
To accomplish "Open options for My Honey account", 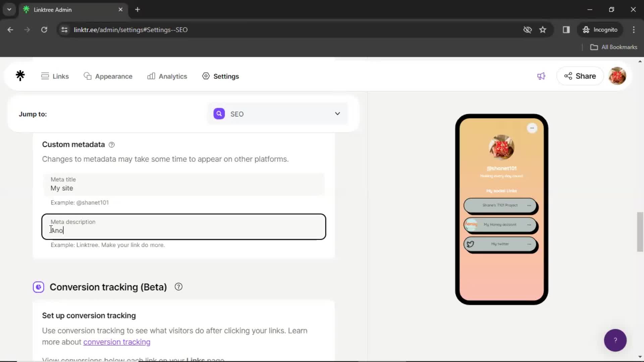I will tap(529, 225).
